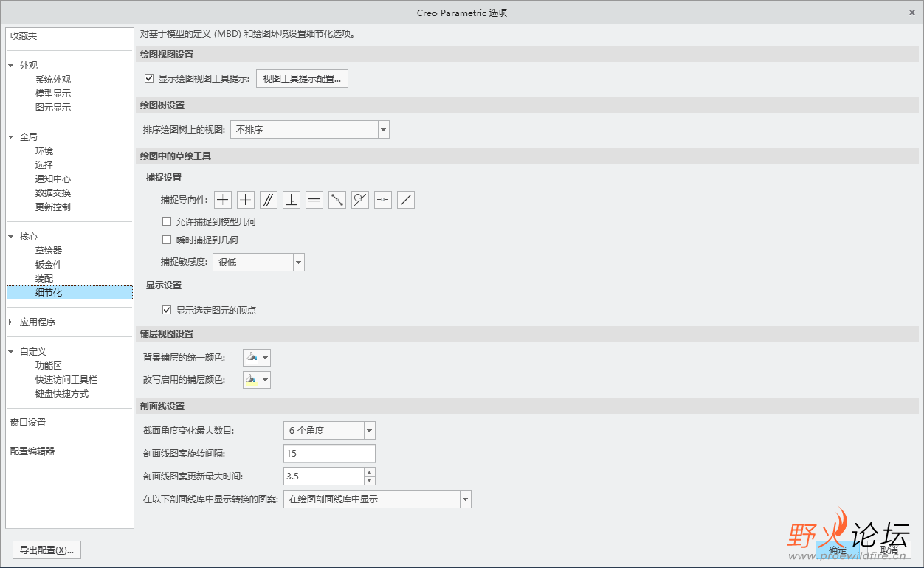Open 背景铺层的统一颜色 color picker
This screenshot has width=924, height=568.
coord(257,358)
